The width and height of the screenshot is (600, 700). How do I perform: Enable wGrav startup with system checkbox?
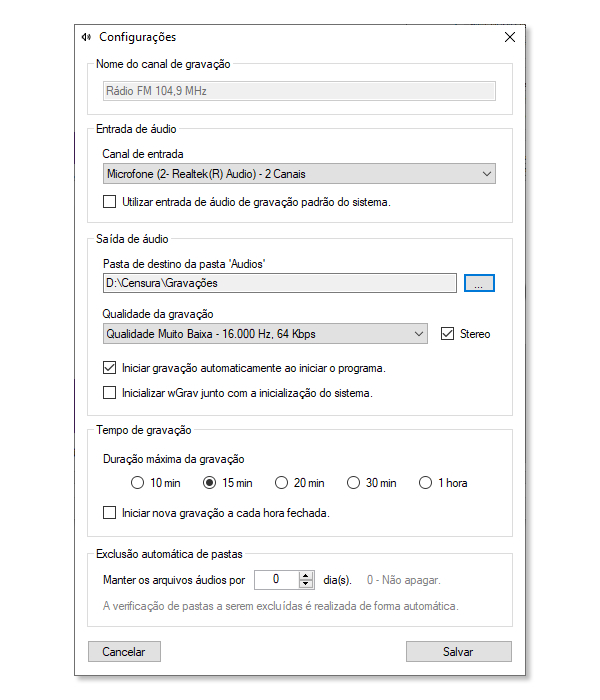[x=109, y=393]
